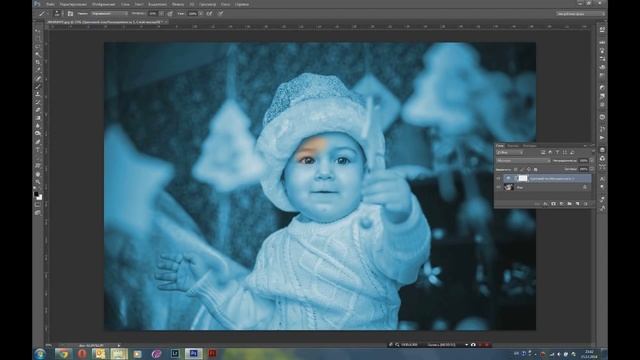Select the History Brush tool

(38, 102)
